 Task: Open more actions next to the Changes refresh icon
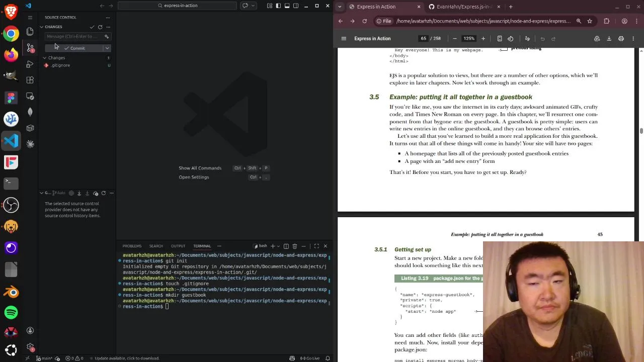108,27
